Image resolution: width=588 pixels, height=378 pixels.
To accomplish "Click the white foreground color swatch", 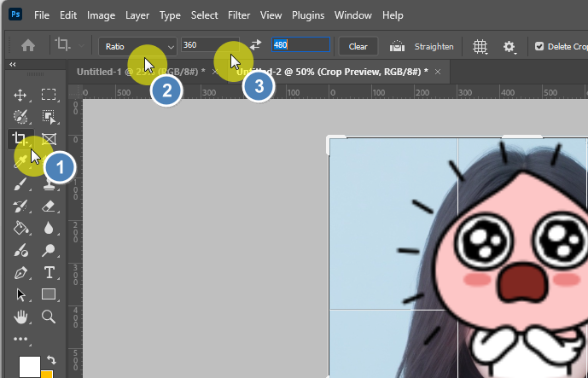I will click(x=30, y=367).
